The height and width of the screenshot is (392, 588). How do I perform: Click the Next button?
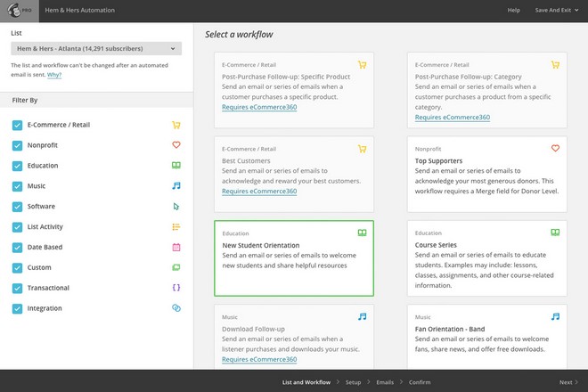pos(568,382)
